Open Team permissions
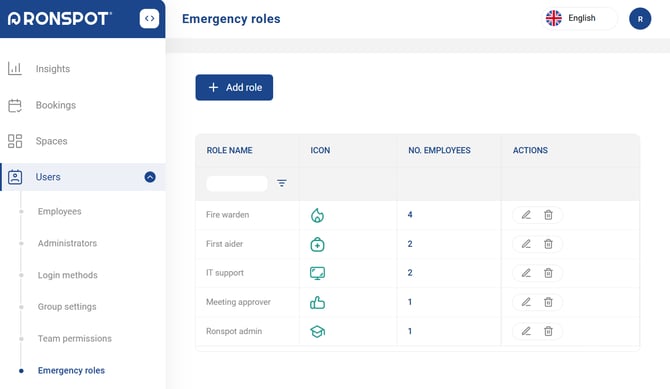Viewport: 670px width, 389px height. tap(74, 339)
